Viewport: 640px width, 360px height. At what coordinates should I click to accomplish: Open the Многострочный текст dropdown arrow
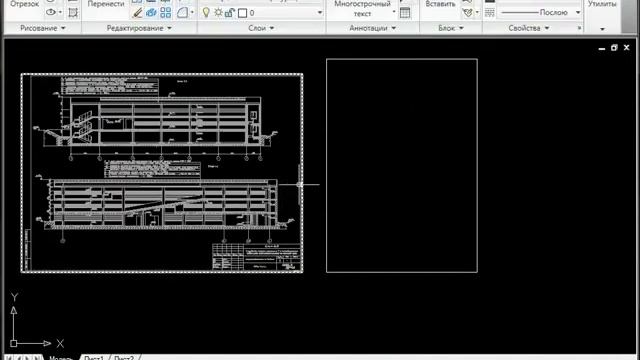394,11
